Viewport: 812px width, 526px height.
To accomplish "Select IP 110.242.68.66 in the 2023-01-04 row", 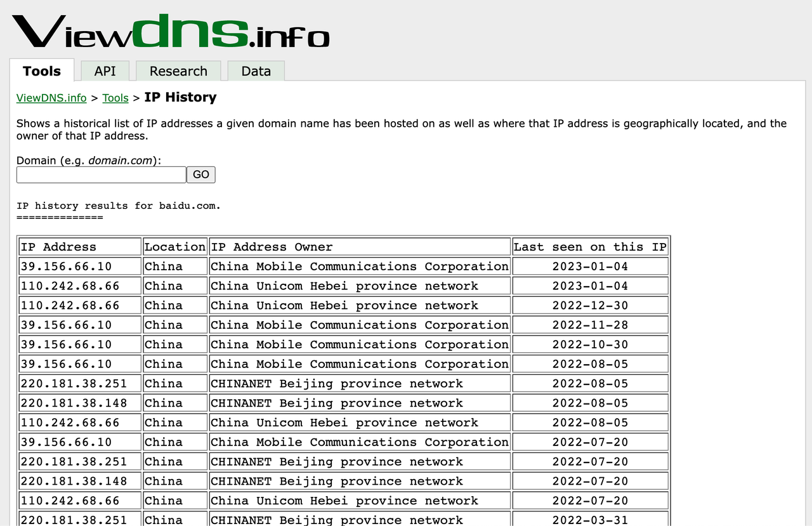I will (x=80, y=286).
